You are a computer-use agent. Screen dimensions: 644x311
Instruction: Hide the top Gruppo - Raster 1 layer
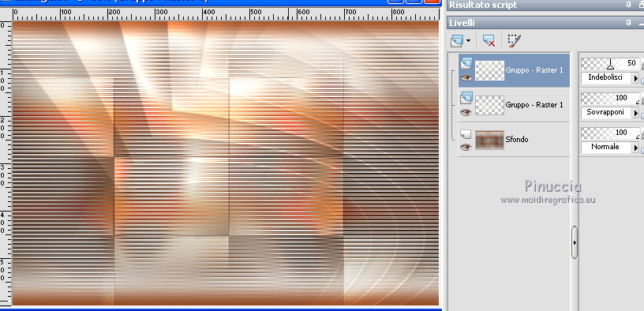pyautogui.click(x=466, y=77)
